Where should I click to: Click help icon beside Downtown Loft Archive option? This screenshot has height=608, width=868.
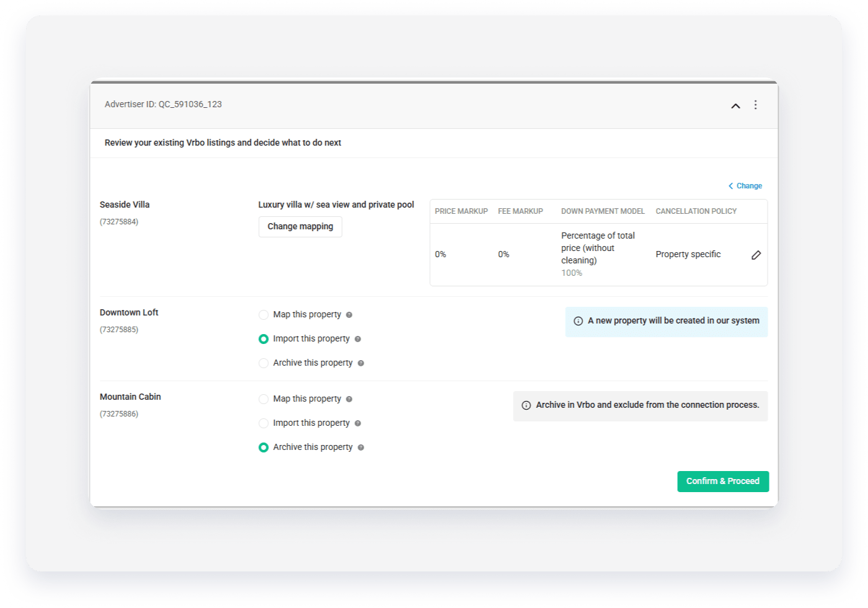[x=361, y=363]
